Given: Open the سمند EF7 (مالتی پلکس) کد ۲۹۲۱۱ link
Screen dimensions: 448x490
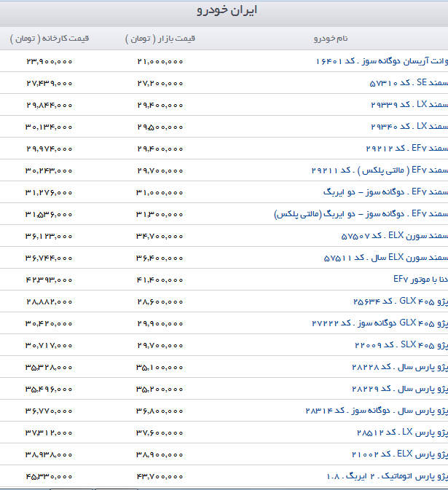Looking at the screenshot, I should 380,170.
